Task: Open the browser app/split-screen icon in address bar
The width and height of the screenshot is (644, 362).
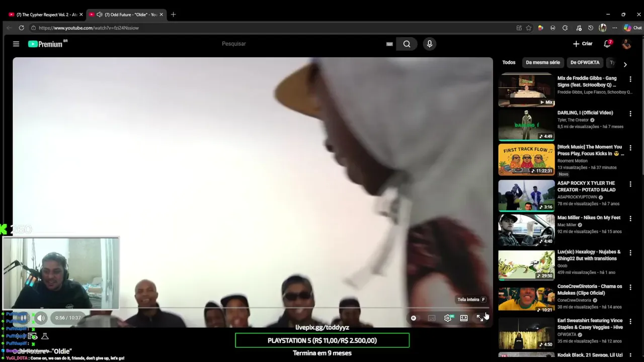Action: click(519, 28)
